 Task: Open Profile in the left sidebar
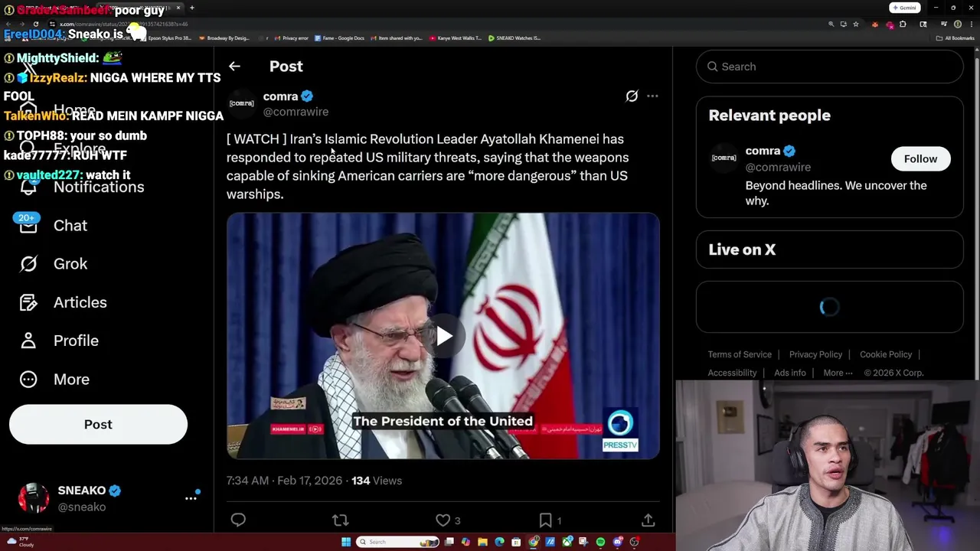click(x=76, y=341)
